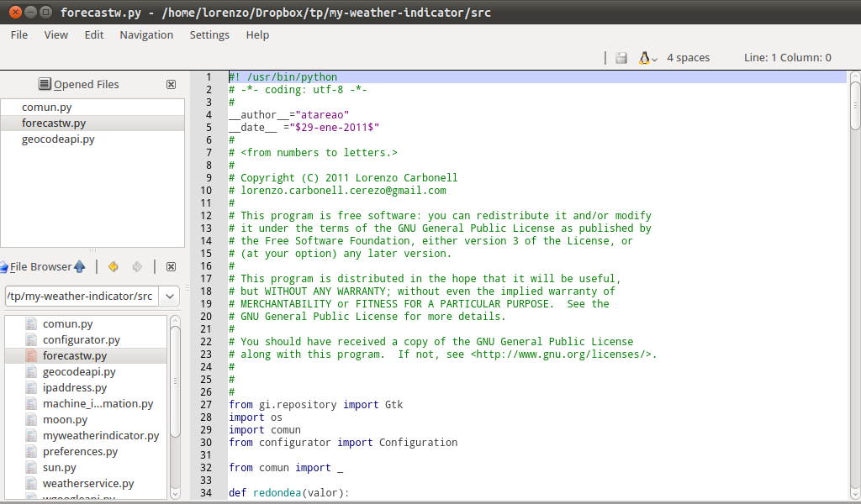Click the File Browser panel icon
861x504 pixels.
pos(4,267)
